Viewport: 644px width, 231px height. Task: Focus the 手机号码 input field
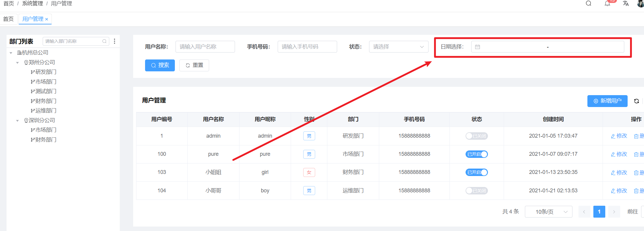click(307, 47)
